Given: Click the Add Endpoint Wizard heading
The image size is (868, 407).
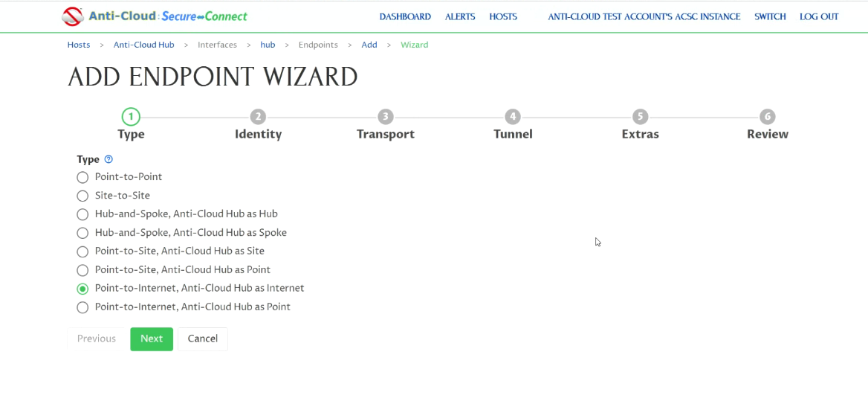Looking at the screenshot, I should coord(213,77).
